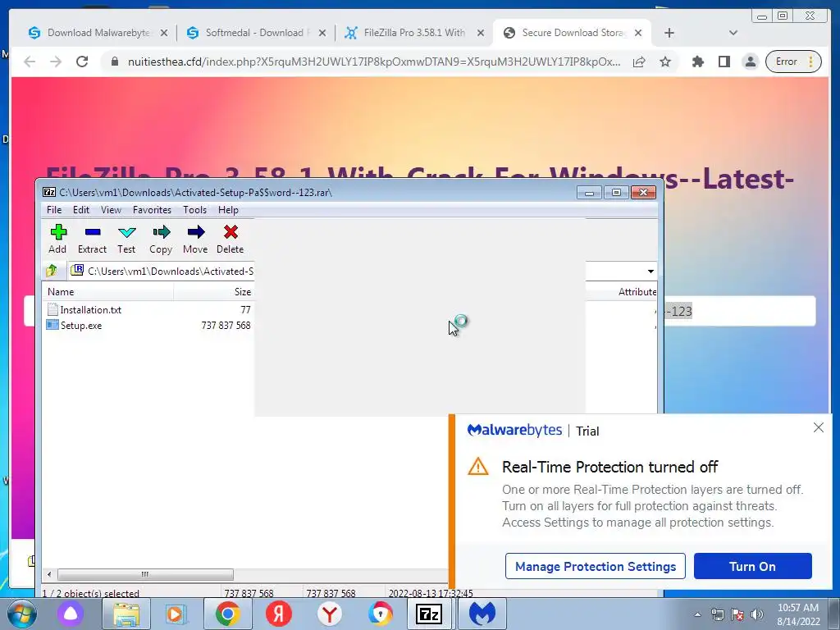Screen dimensions: 840x630
Task: Click the Turn On protection button
Action: (x=753, y=566)
